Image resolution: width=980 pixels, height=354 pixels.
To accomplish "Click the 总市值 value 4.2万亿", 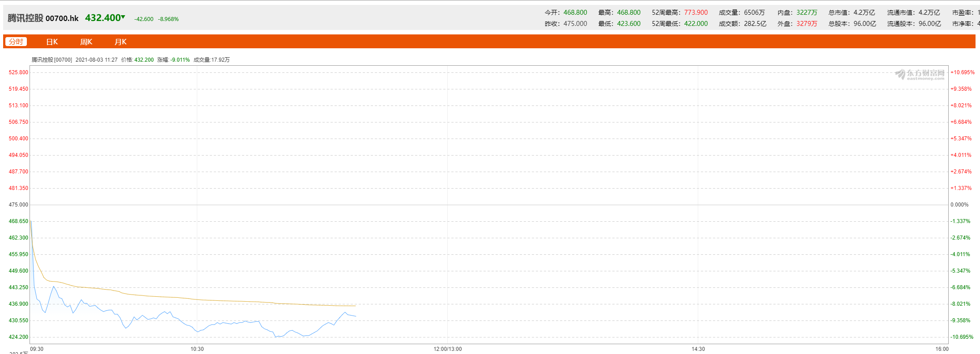I will 864,13.
